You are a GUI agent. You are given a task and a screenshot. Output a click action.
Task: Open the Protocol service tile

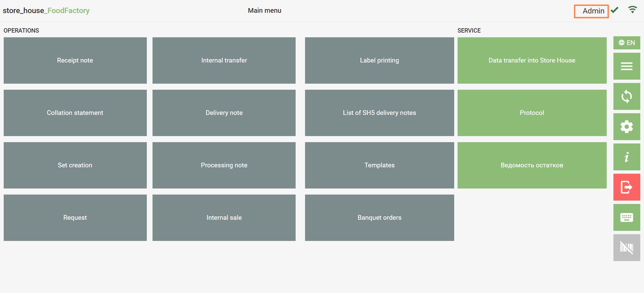click(x=532, y=113)
